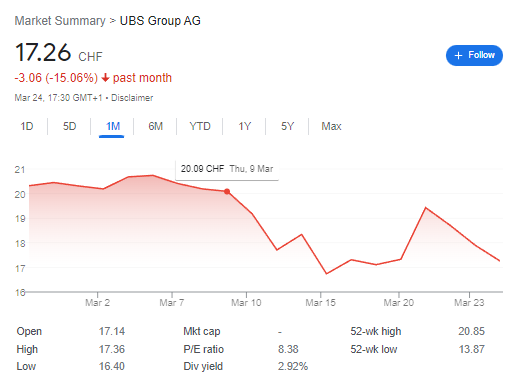Click the 52-wk high value 20.85
This screenshot has height=383, width=523.
[x=471, y=331]
